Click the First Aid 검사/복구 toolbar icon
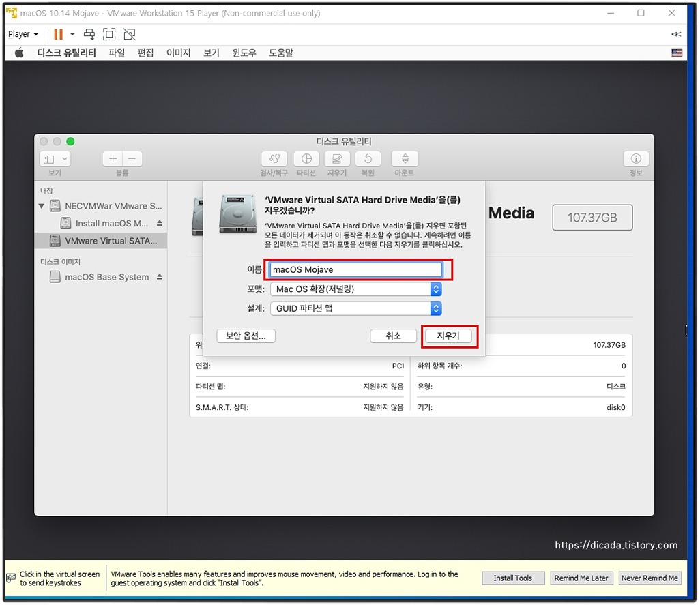This screenshot has height=605, width=700. [274, 159]
